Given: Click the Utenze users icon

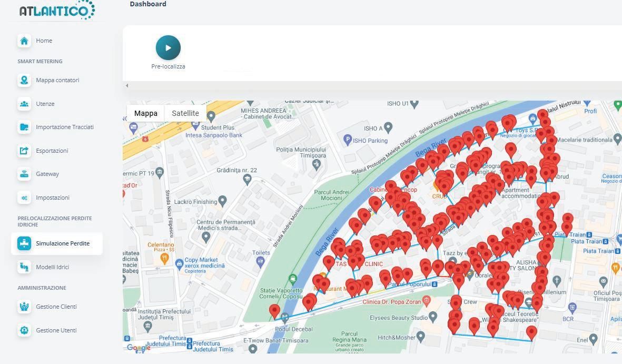Looking at the screenshot, I should click(x=24, y=104).
